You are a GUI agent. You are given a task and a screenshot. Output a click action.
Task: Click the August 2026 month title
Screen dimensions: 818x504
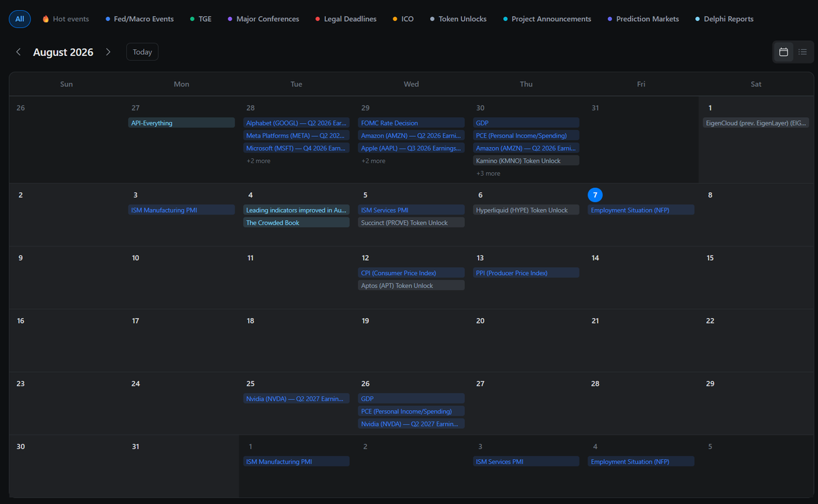pos(63,52)
